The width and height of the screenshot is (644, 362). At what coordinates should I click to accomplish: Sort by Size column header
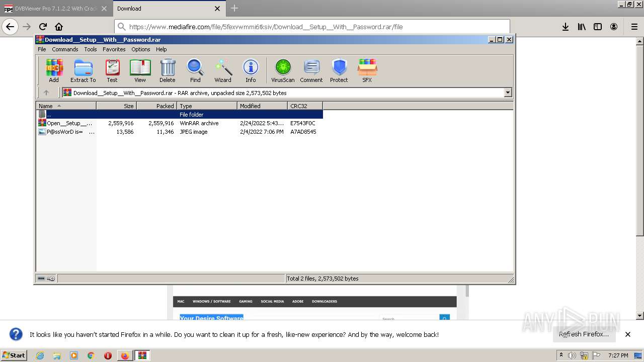click(x=116, y=106)
